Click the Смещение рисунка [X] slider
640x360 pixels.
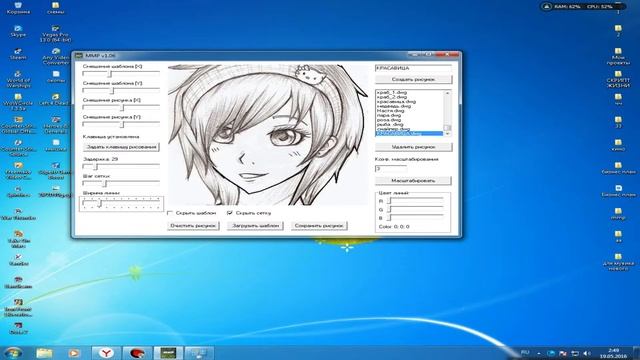[x=121, y=108]
